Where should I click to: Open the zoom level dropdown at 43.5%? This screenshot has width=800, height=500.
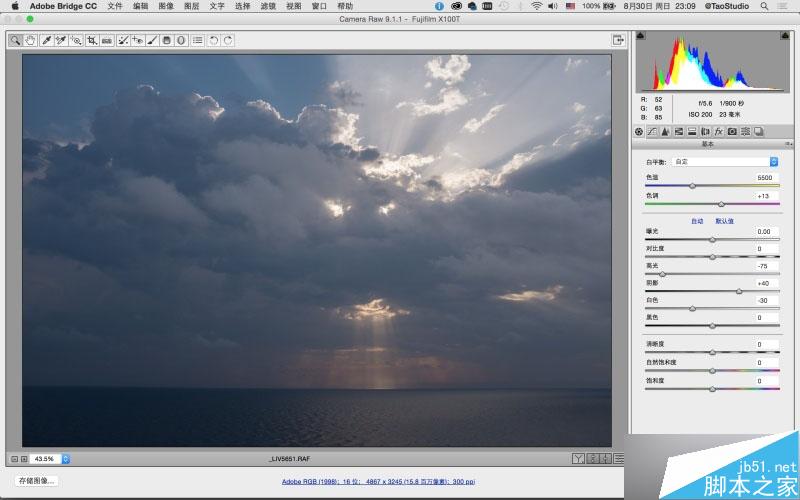coord(65,459)
